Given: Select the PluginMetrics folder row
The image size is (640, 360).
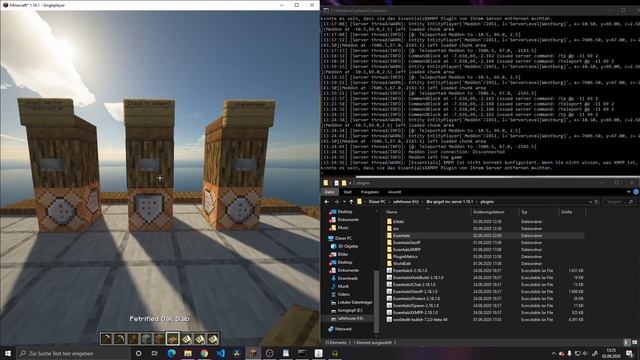Looking at the screenshot, I should [x=485, y=256].
